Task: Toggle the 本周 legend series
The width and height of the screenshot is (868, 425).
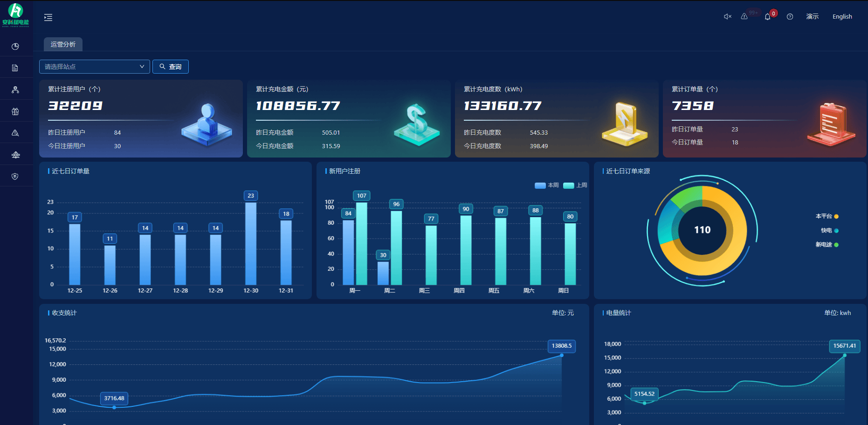Action: (547, 185)
